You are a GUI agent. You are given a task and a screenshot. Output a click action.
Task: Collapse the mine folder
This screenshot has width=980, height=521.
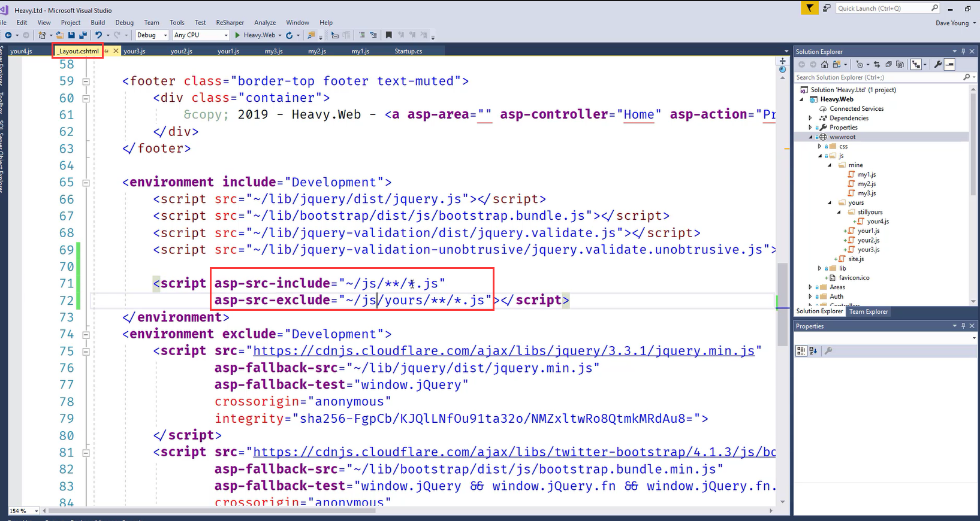pyautogui.click(x=830, y=165)
